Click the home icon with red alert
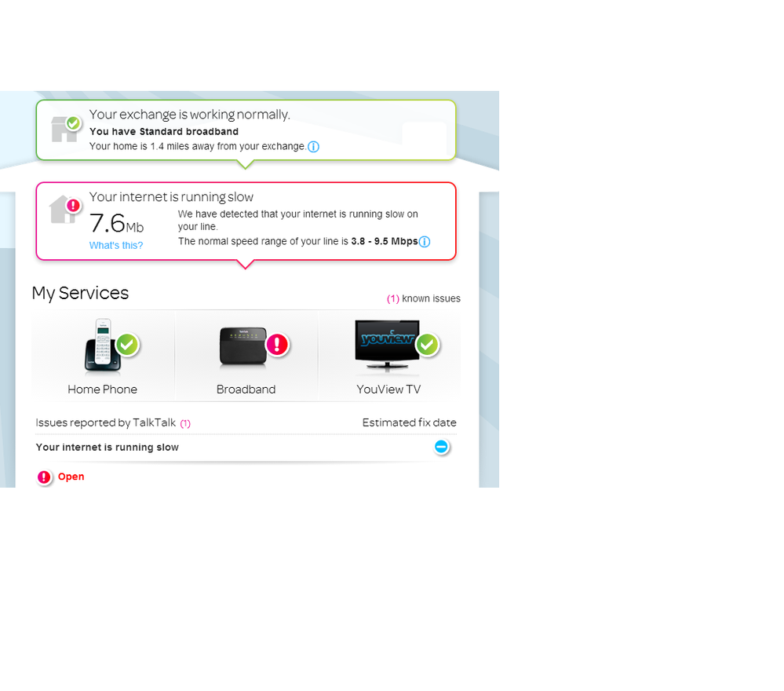784x691 pixels. (x=65, y=209)
